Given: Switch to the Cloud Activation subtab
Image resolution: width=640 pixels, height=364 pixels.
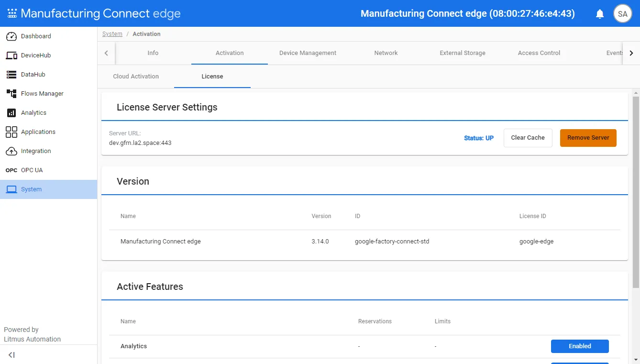Looking at the screenshot, I should pos(136,77).
